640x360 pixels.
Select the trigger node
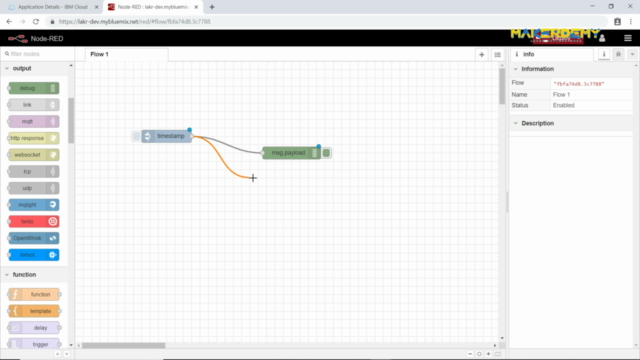(34, 344)
